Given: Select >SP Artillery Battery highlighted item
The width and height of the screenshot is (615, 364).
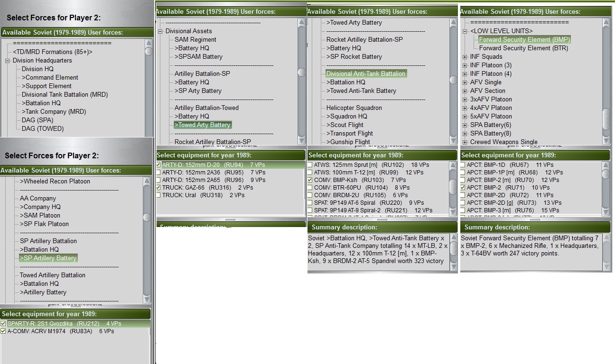Looking at the screenshot, I should [48, 258].
